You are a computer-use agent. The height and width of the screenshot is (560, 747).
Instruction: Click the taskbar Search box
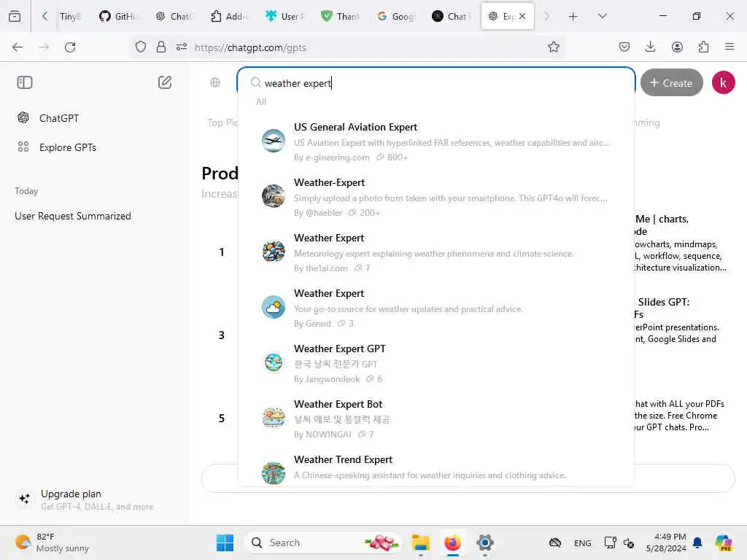(324, 542)
